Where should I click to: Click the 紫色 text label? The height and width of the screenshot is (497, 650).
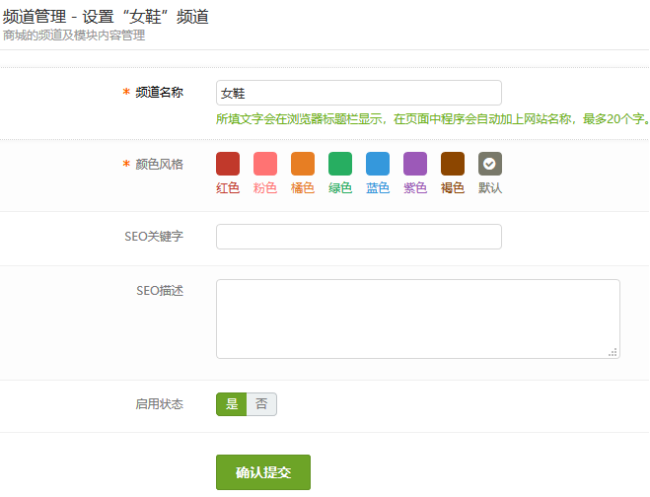click(x=415, y=188)
